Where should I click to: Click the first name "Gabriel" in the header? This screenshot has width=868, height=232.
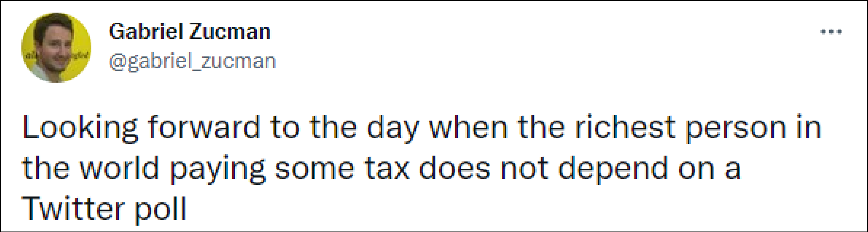(x=146, y=32)
